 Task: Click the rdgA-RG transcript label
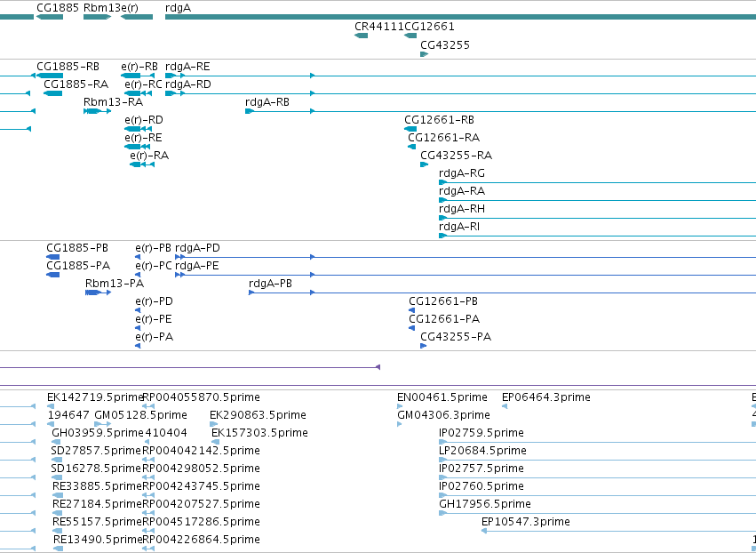point(462,173)
